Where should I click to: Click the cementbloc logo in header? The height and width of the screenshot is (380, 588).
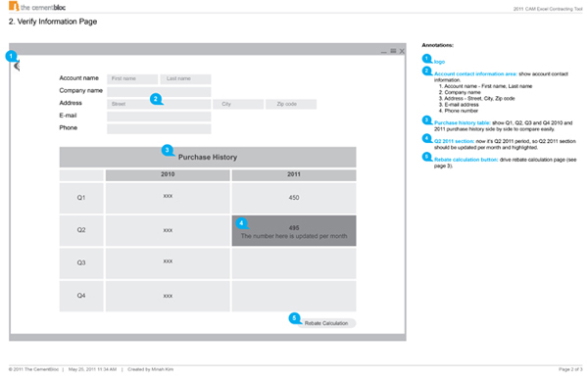click(37, 7)
